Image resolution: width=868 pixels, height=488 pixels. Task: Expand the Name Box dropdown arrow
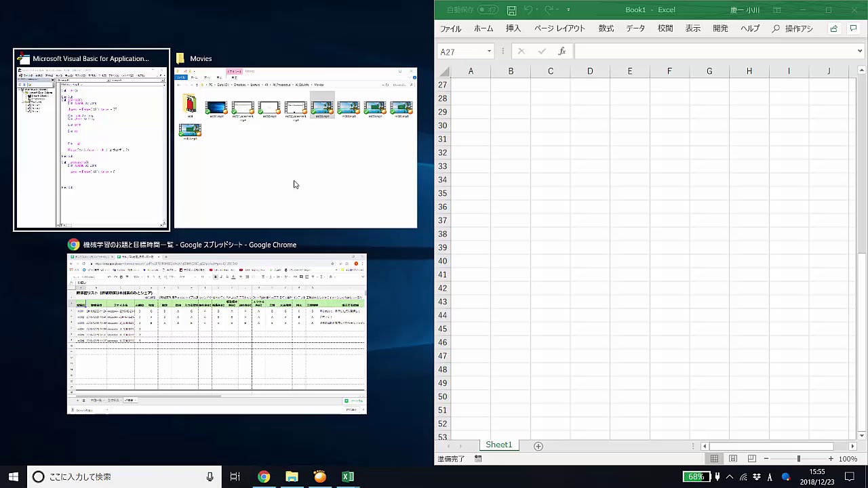(x=489, y=52)
